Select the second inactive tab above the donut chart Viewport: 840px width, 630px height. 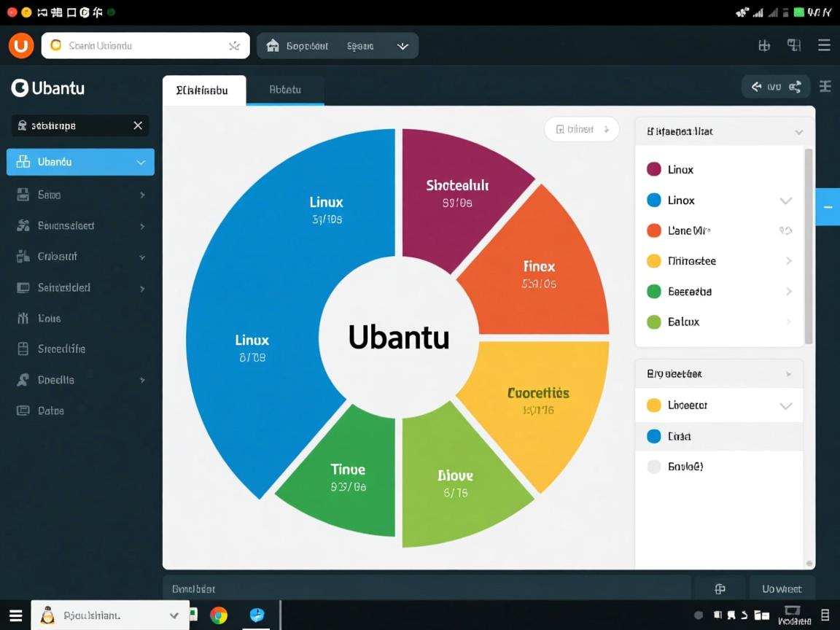click(284, 90)
